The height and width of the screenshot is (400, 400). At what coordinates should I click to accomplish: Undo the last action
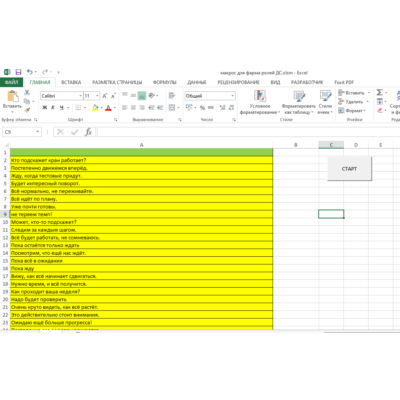tap(30, 72)
